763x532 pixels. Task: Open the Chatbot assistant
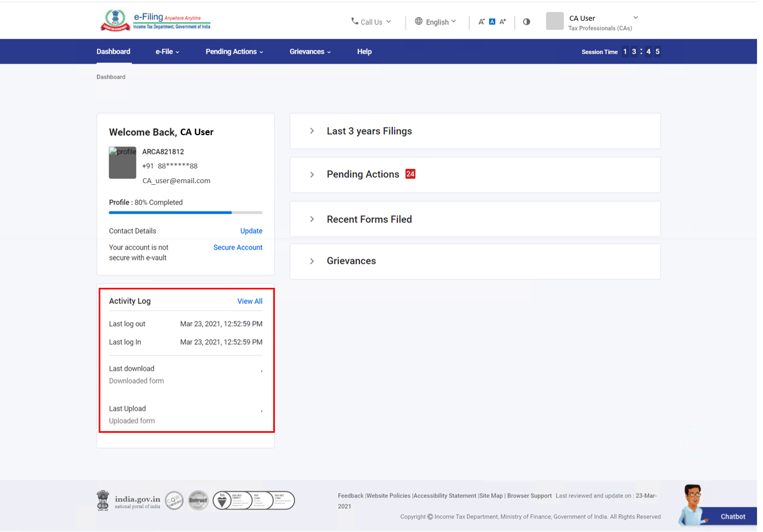717,507
